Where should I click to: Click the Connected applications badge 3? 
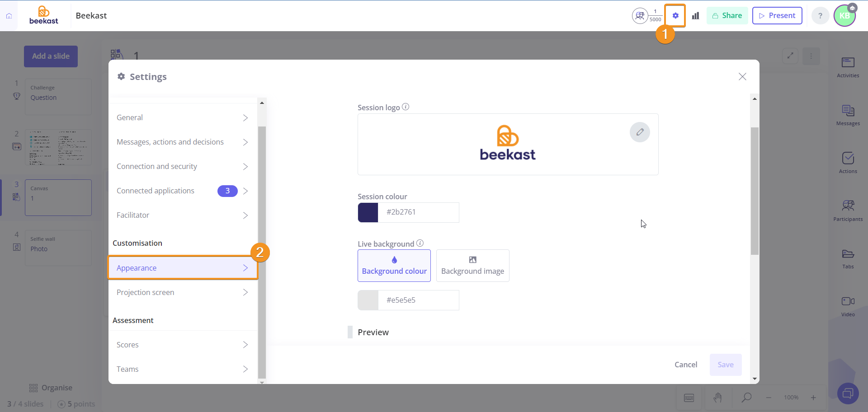[227, 191]
